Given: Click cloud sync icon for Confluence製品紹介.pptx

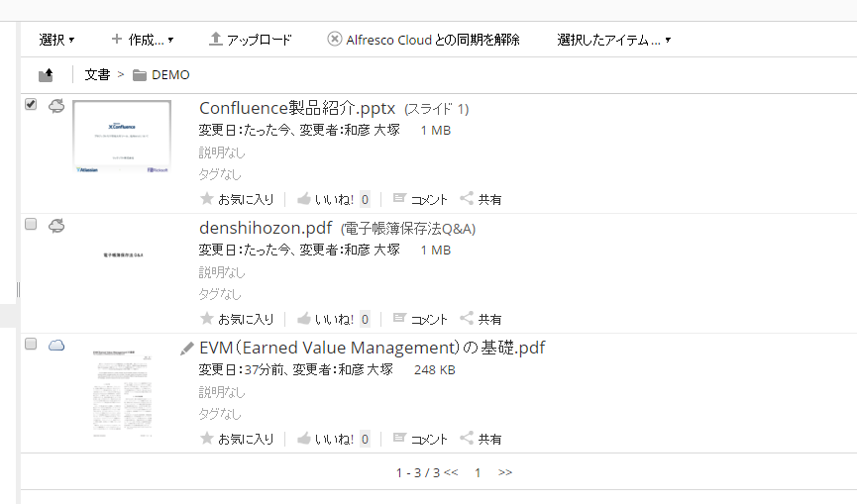Looking at the screenshot, I should tap(56, 105).
